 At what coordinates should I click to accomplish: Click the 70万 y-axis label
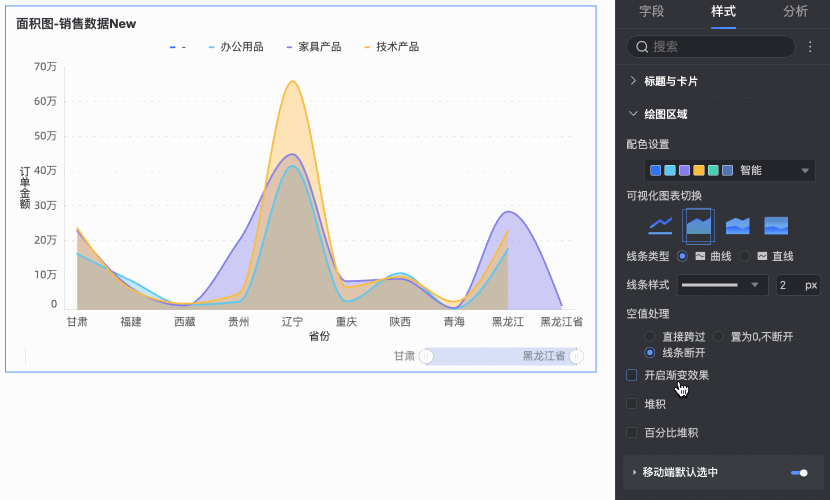coord(46,67)
